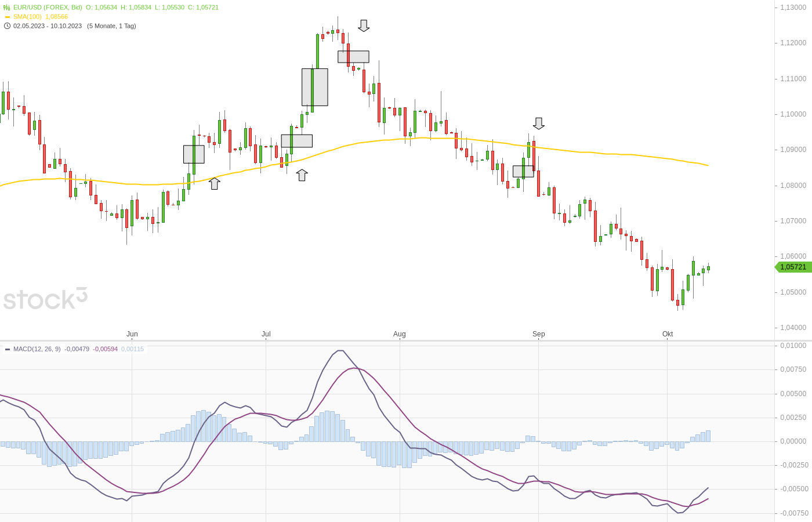Click the Jun label on the time axis
Image resolution: width=812 pixels, height=522 pixels.
point(132,334)
